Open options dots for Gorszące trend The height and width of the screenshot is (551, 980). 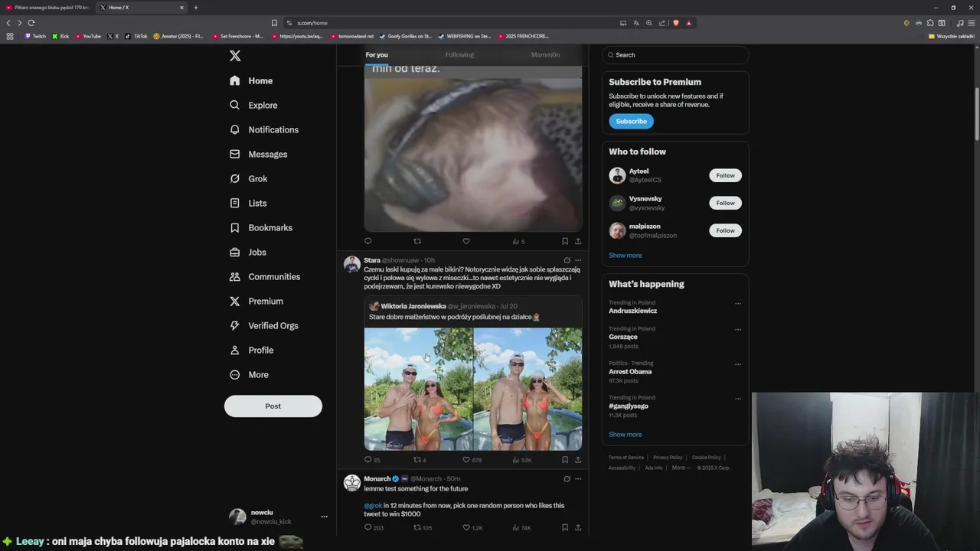click(x=738, y=330)
